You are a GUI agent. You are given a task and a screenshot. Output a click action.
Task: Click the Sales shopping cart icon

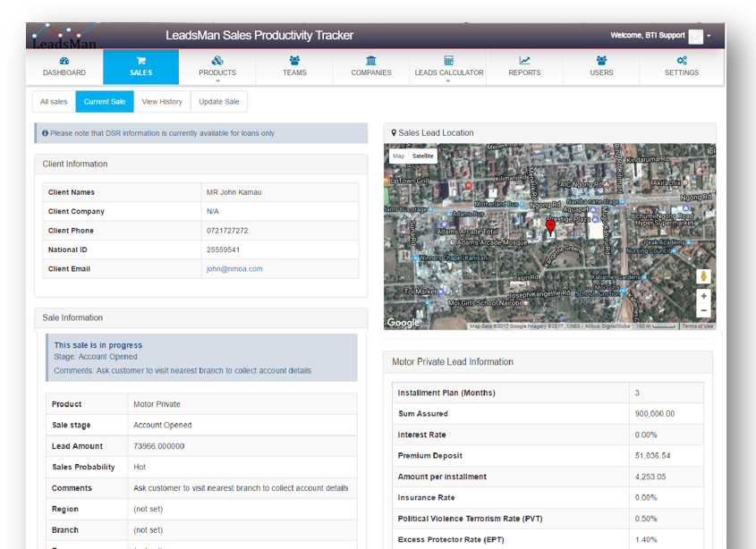click(140, 61)
